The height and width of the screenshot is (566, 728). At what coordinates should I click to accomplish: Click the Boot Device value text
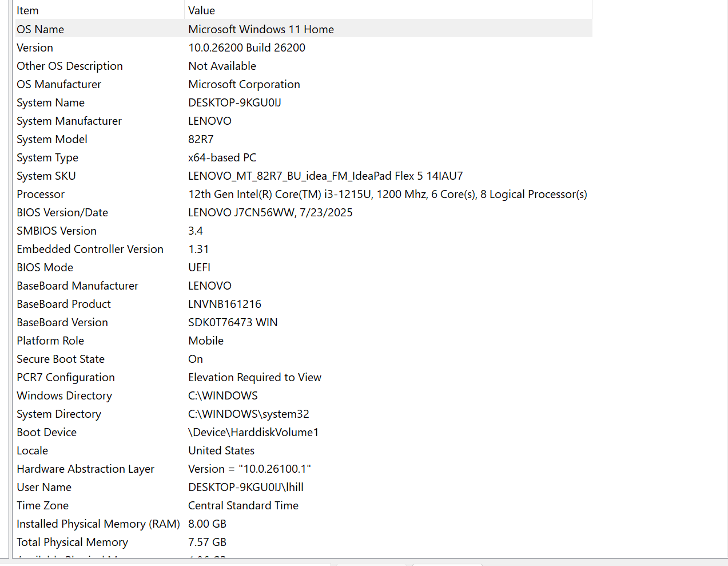253,432
